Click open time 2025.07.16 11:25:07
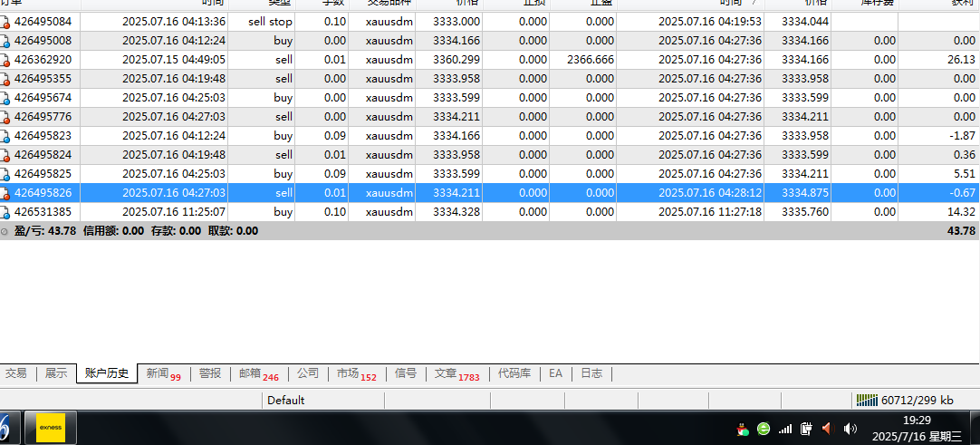Viewport: 980px width, 445px height. 174,212
